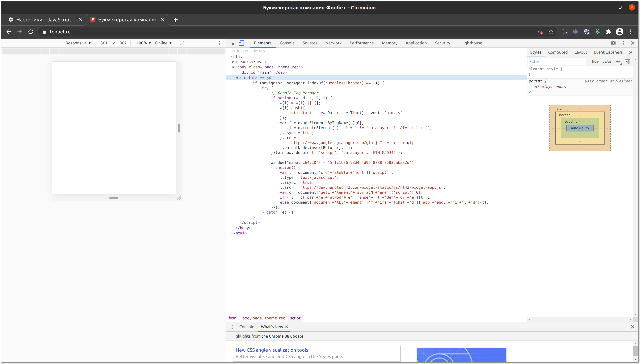
Task: Open device toolbar more options menu
Action: tap(220, 43)
